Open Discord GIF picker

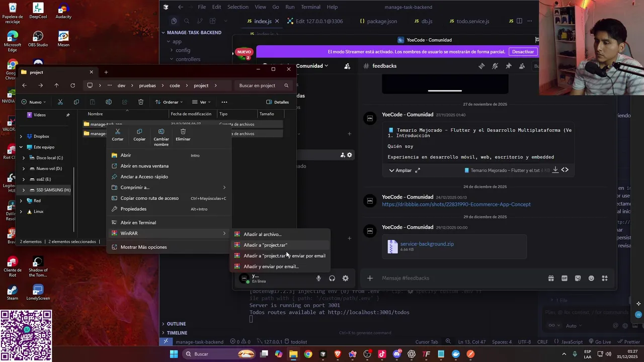pyautogui.click(x=565, y=278)
